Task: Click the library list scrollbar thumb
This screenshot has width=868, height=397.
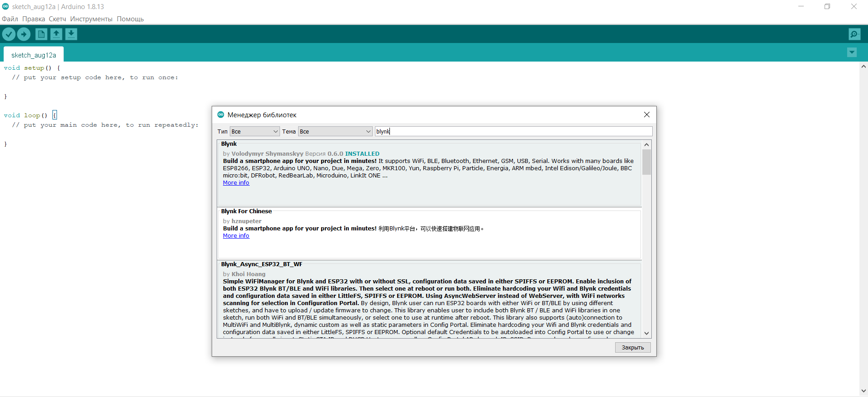Action: (x=647, y=162)
